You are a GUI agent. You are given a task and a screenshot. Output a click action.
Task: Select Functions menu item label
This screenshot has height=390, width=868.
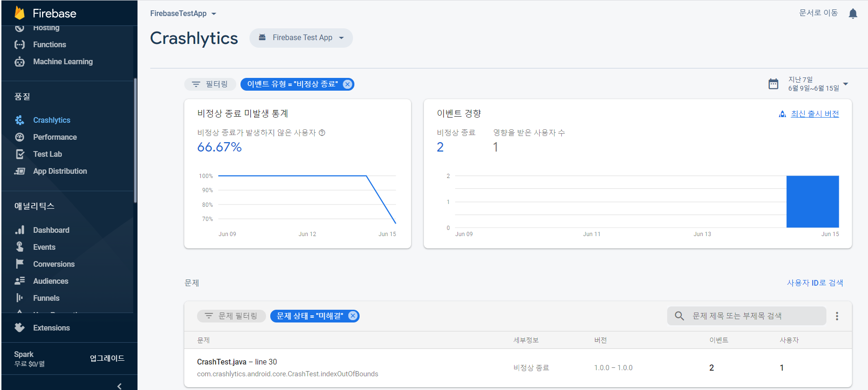coord(50,44)
